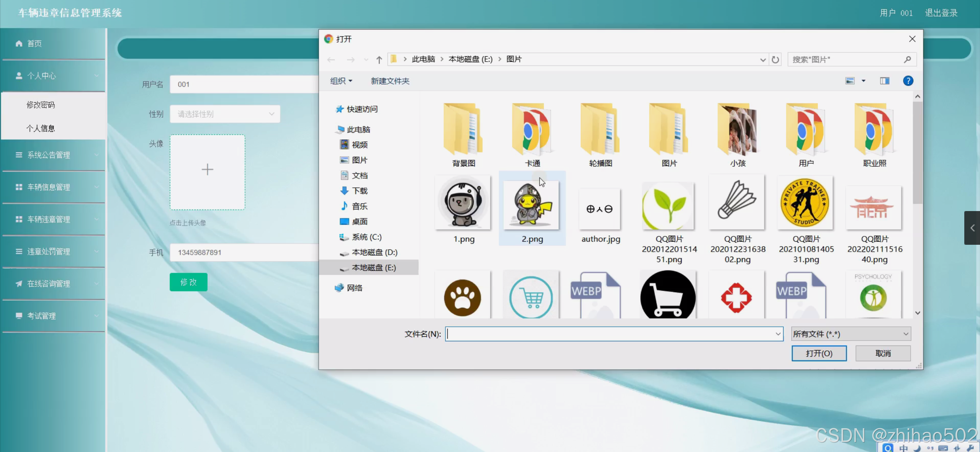Expand the 请选择性别 gender dropdown
This screenshot has width=980, height=452.
(x=225, y=114)
